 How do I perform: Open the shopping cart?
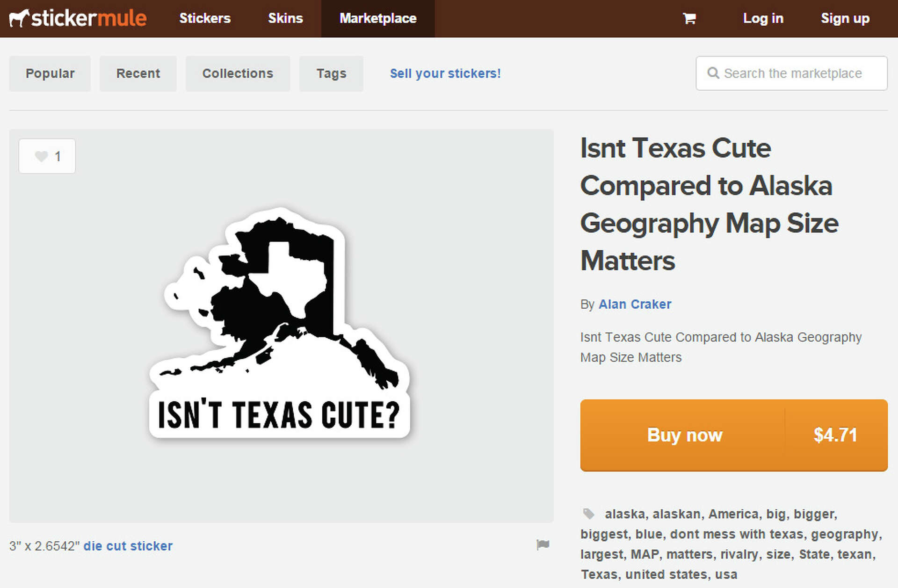click(689, 18)
